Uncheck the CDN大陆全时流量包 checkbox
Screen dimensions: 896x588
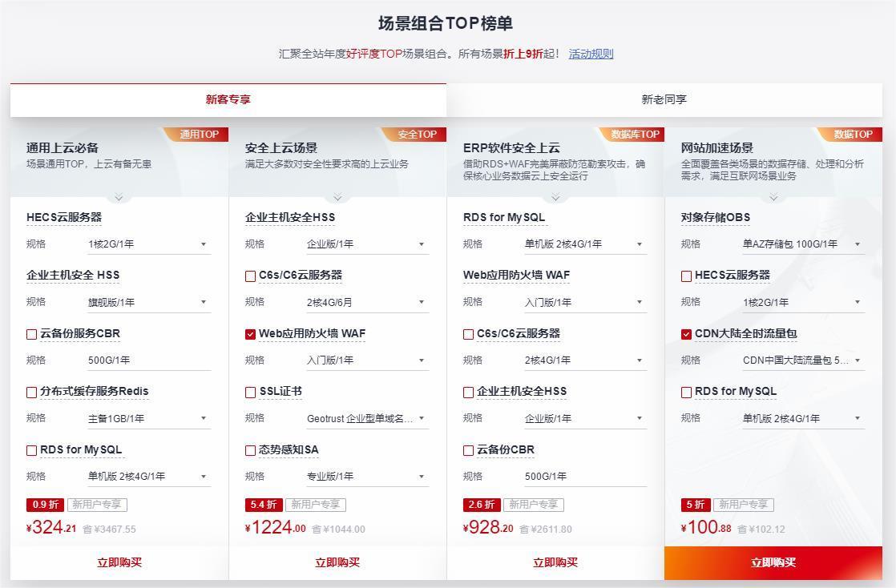coord(686,334)
